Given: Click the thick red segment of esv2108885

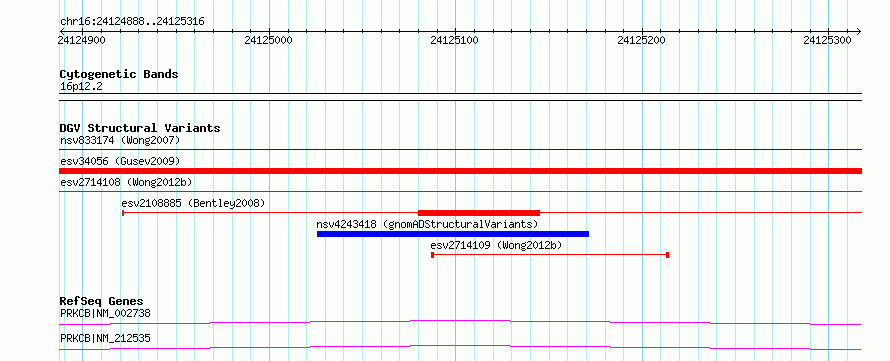Looking at the screenshot, I should [479, 213].
